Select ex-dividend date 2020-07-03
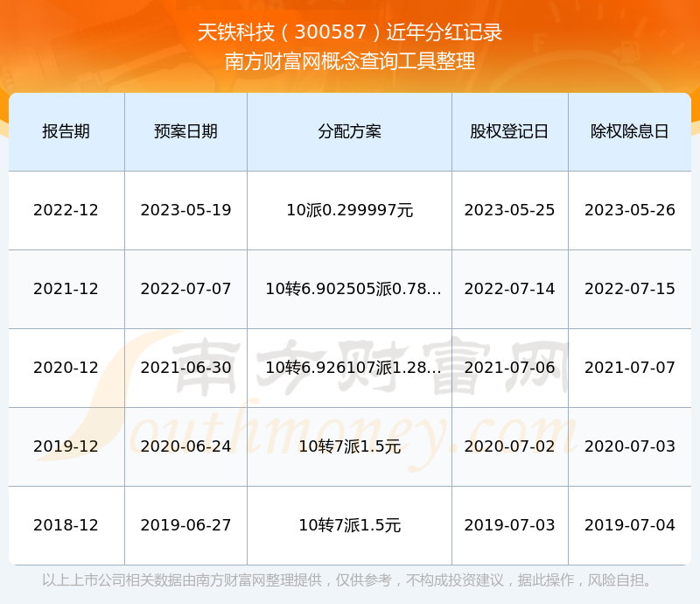 point(629,446)
